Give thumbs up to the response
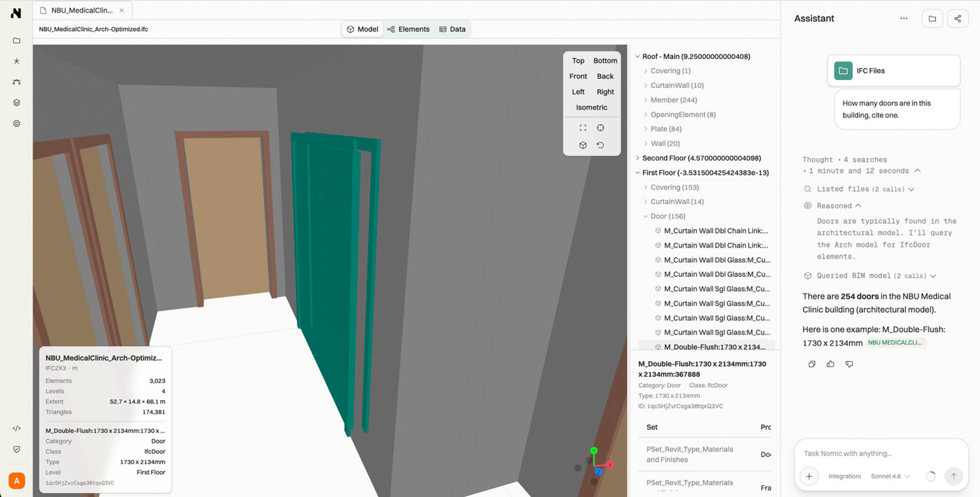This screenshot has height=497, width=980. click(830, 364)
